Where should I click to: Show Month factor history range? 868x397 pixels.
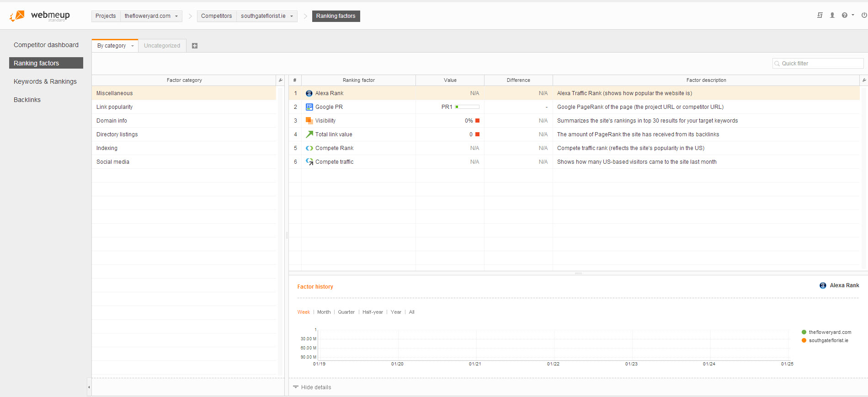(324, 312)
